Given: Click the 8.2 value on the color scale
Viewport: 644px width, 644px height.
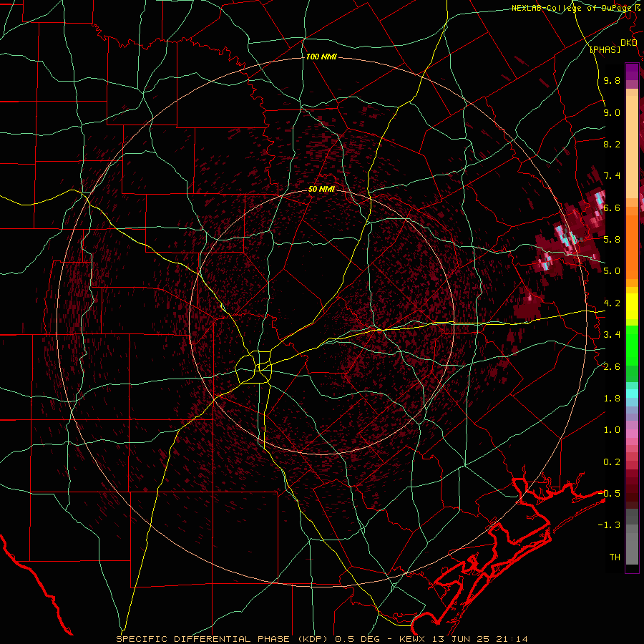Looking at the screenshot, I should 612,144.
